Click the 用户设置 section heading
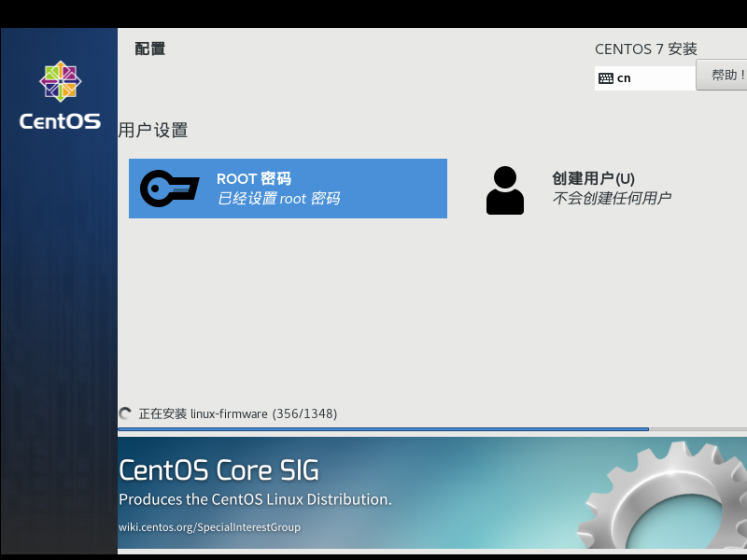Viewport: 747px width, 560px height. pyautogui.click(x=153, y=130)
